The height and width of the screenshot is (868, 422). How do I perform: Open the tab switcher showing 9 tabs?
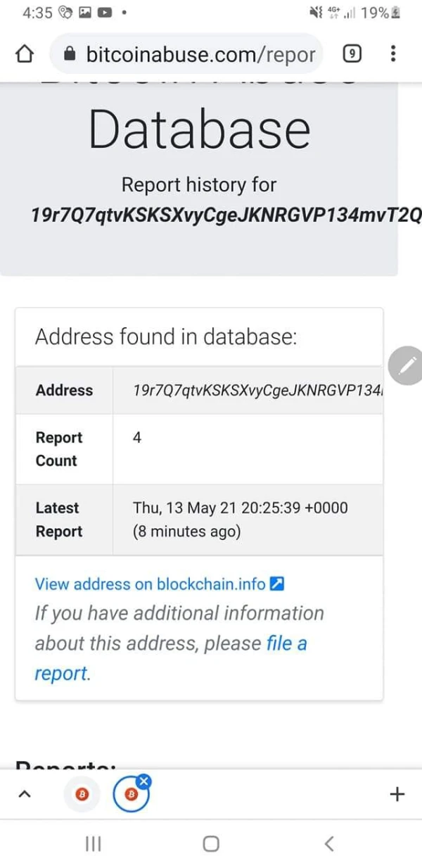coord(352,54)
